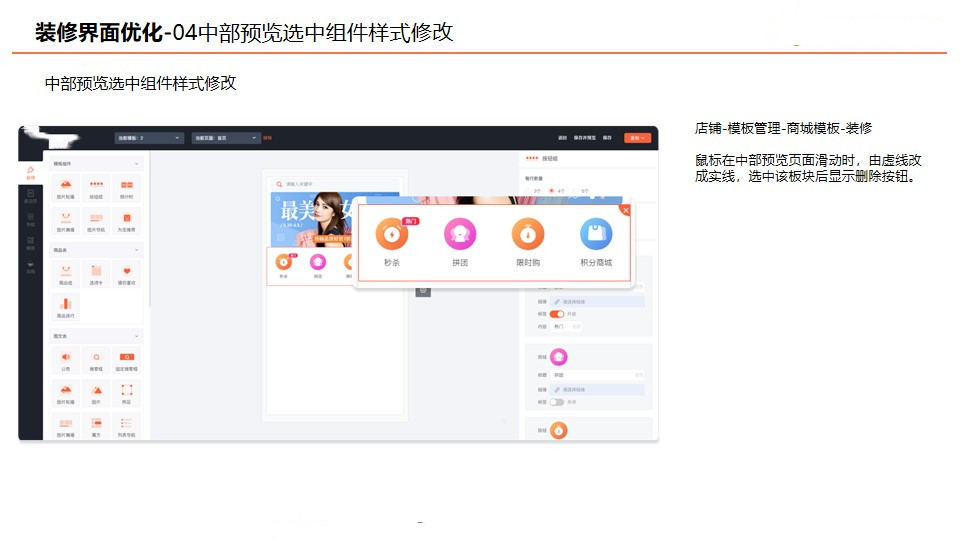Click the 秒杀 icon in the enlarged popup
The height and width of the screenshot is (540, 960).
[x=392, y=234]
